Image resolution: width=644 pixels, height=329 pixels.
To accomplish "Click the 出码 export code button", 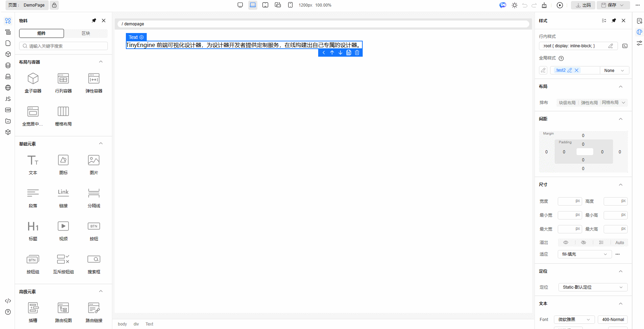I will 583,5.
